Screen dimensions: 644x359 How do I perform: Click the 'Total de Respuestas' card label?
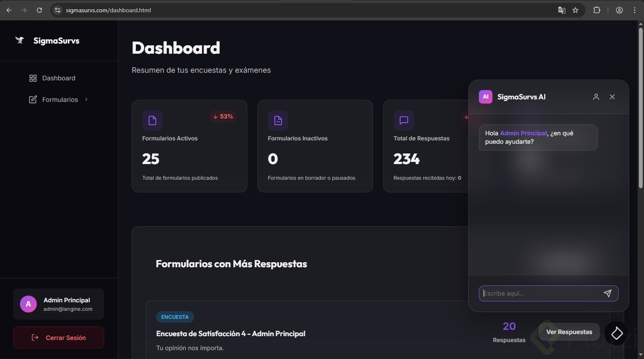pyautogui.click(x=421, y=138)
